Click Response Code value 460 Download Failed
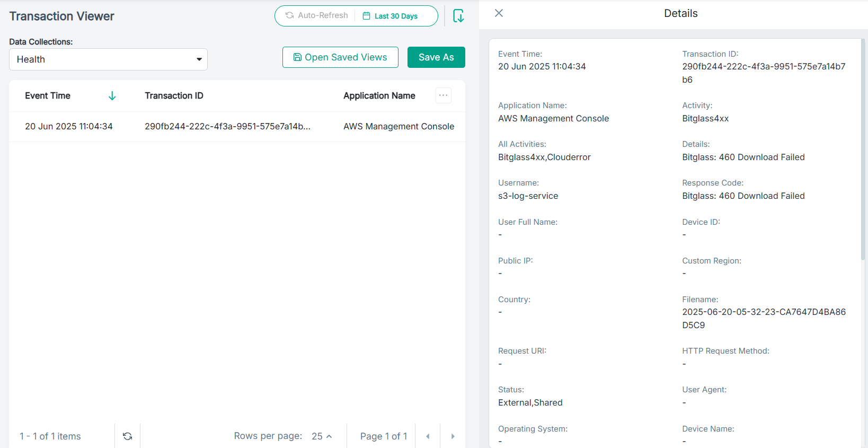Image resolution: width=868 pixels, height=448 pixels. [743, 196]
